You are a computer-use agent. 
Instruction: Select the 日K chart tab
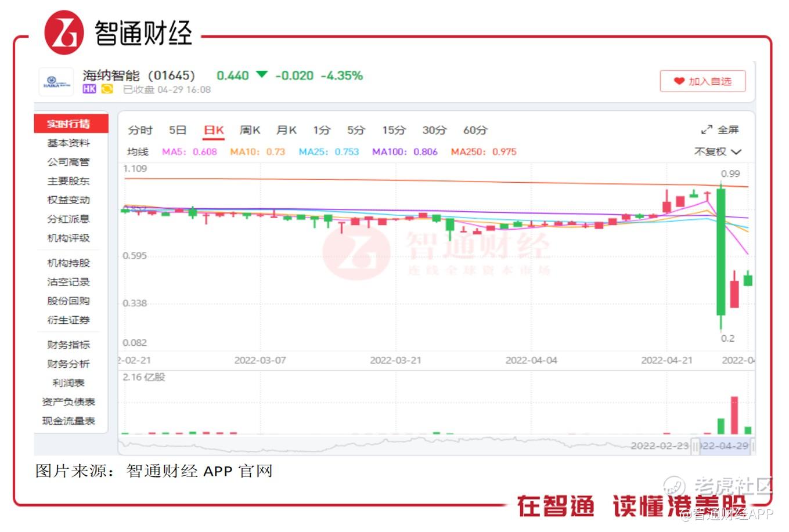[214, 130]
